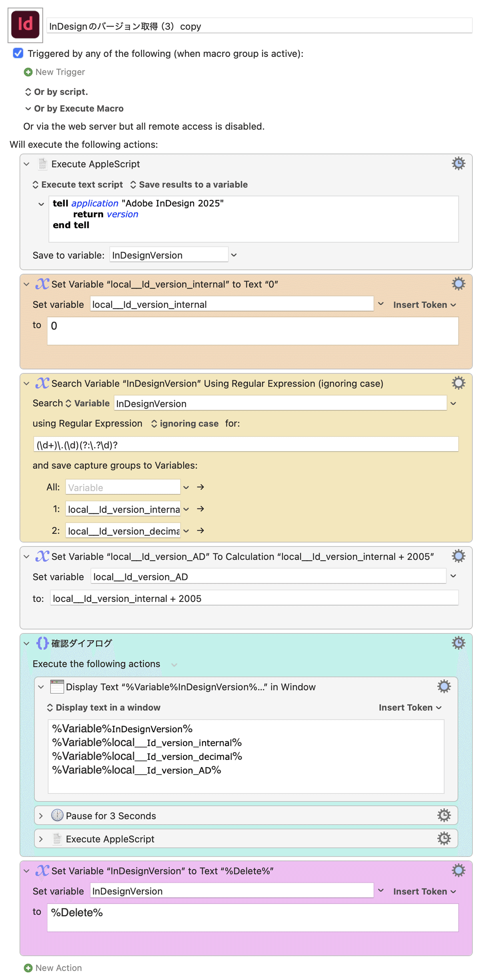Viewport: 480px width, 980px height.
Task: Click the Save to variable InDesignVersion field
Action: pos(169,255)
